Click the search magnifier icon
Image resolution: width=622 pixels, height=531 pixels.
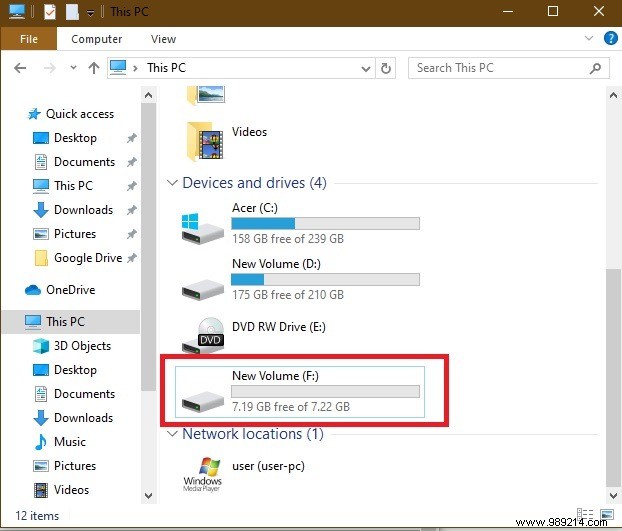(595, 69)
